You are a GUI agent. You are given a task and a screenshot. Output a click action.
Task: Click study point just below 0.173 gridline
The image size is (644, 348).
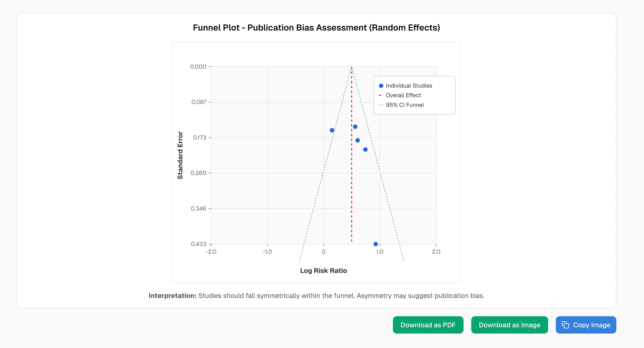[x=358, y=141]
